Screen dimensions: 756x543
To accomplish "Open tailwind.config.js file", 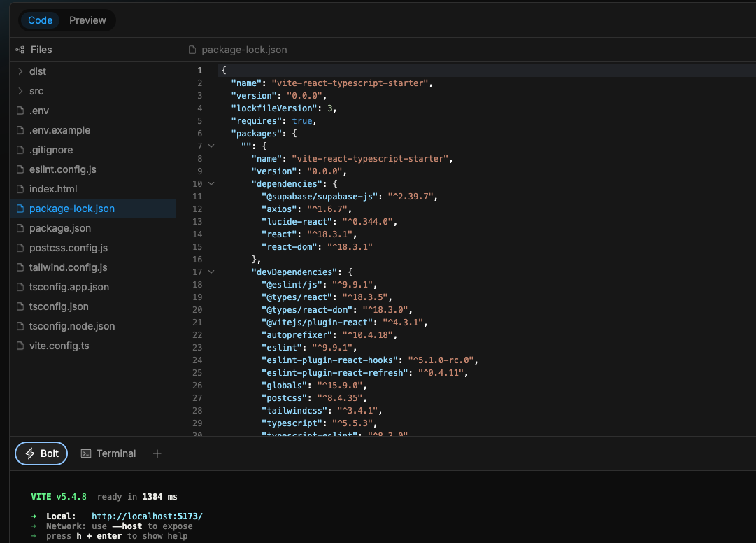I will [x=68, y=267].
